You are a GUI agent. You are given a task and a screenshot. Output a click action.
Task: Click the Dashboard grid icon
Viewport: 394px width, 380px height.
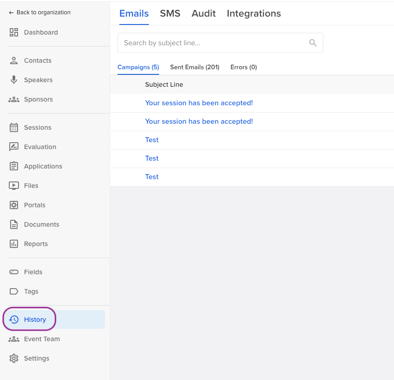[14, 32]
